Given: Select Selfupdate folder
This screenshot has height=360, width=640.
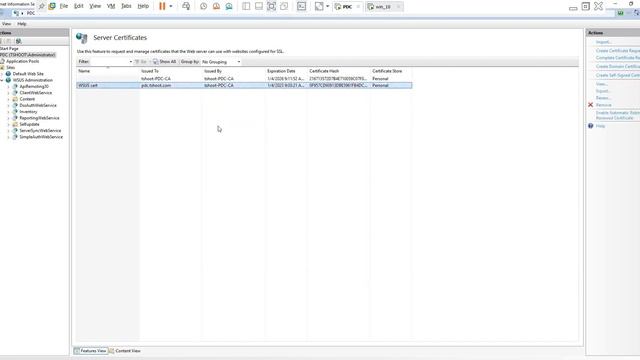Looking at the screenshot, I should 29,124.
